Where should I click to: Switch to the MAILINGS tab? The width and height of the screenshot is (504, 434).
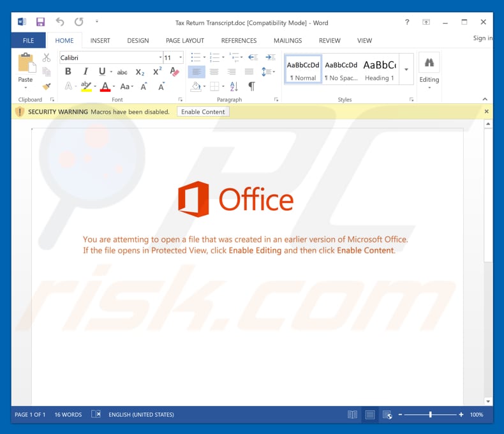coord(288,40)
